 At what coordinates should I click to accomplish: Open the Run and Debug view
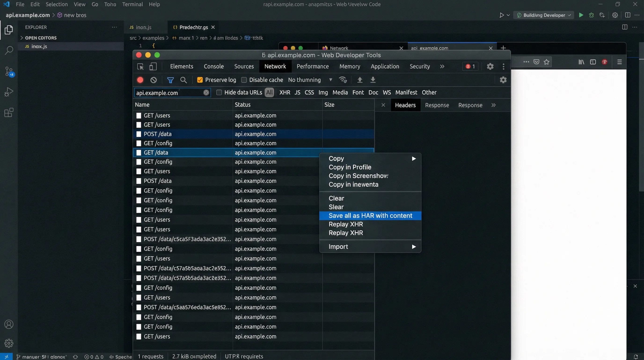click(9, 92)
